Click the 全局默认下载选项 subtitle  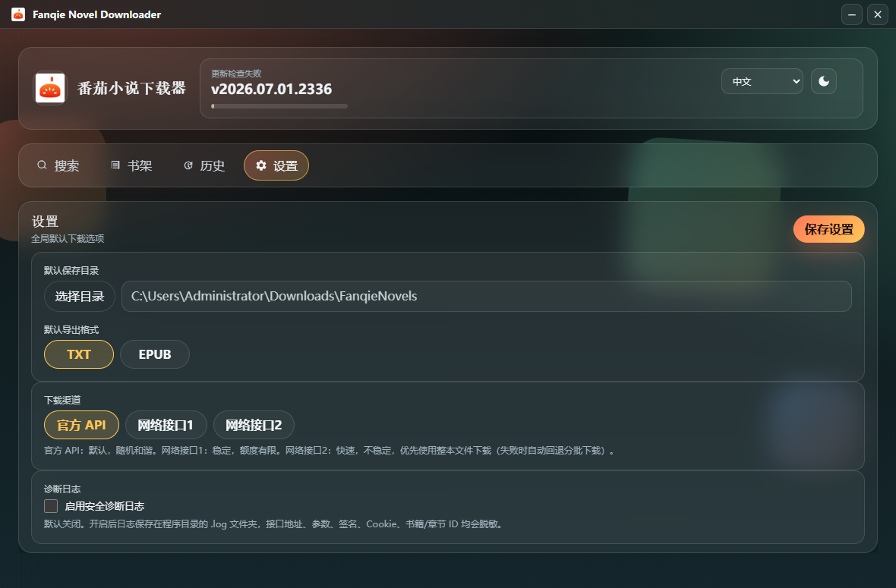pyautogui.click(x=68, y=239)
